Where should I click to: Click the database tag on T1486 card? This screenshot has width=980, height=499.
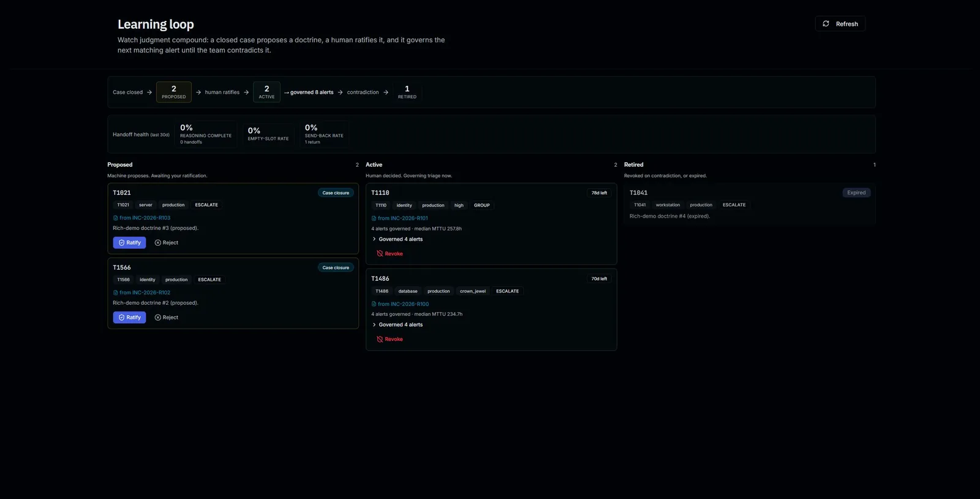tap(408, 291)
